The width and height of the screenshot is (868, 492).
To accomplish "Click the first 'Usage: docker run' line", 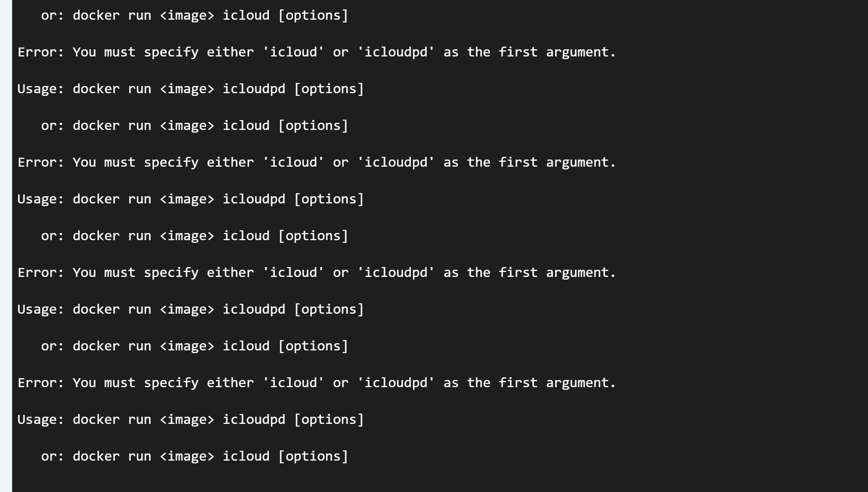I will (x=191, y=89).
